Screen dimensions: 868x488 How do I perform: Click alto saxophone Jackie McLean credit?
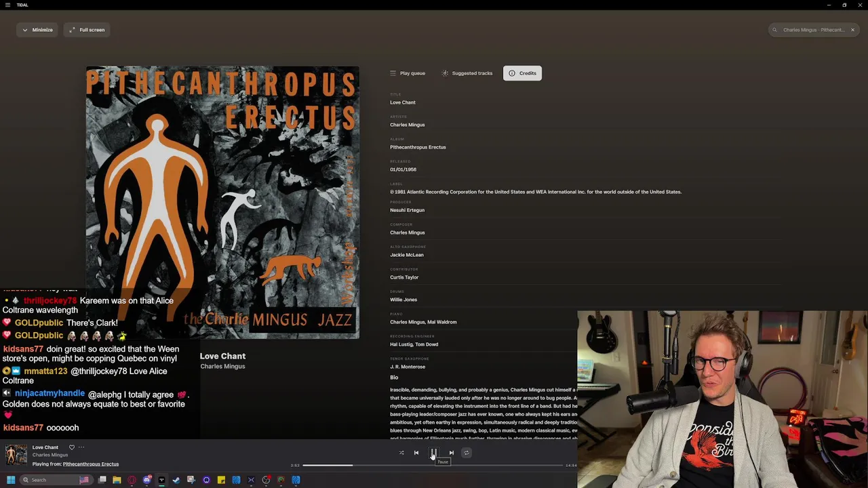coord(406,255)
